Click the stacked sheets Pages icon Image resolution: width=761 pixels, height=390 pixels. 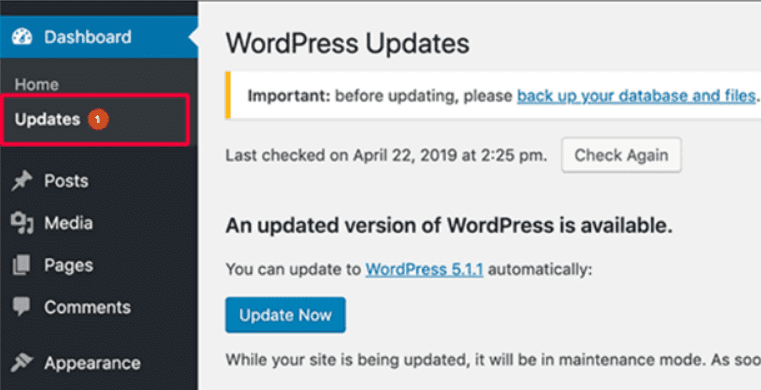click(x=21, y=265)
